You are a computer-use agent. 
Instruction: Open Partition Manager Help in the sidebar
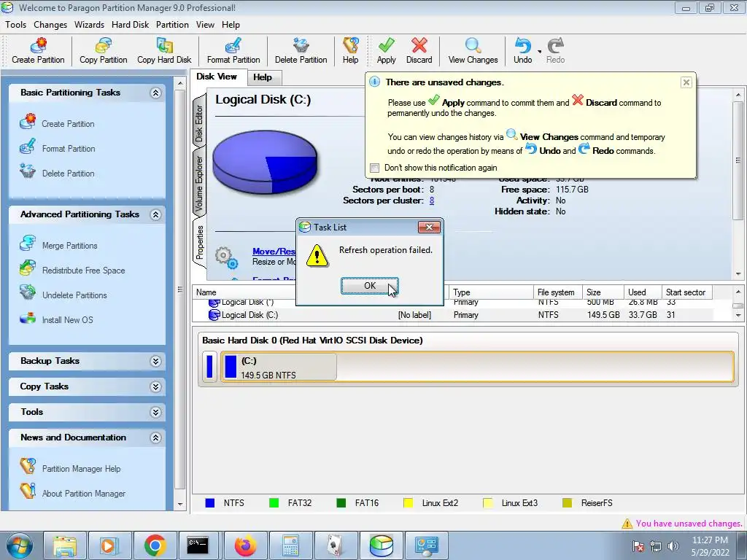pos(81,469)
